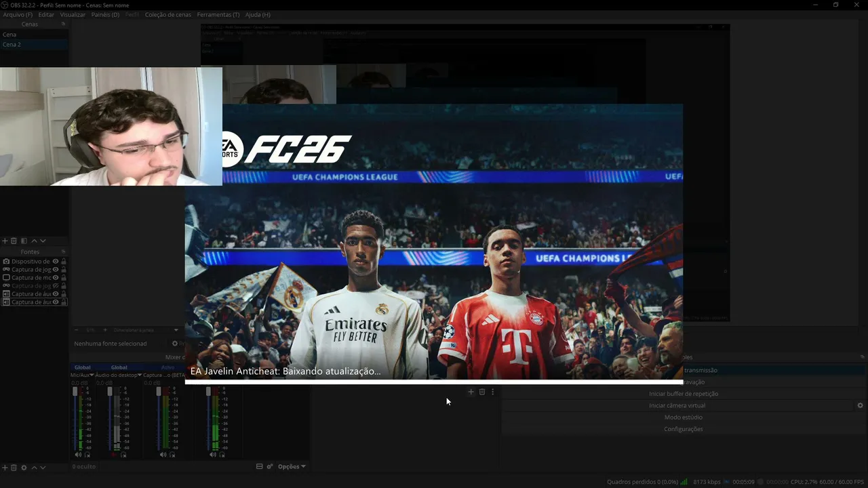This screenshot has height=488, width=868.
Task: Mute the Mic/Aux channel speaker icon
Action: coord(78,455)
